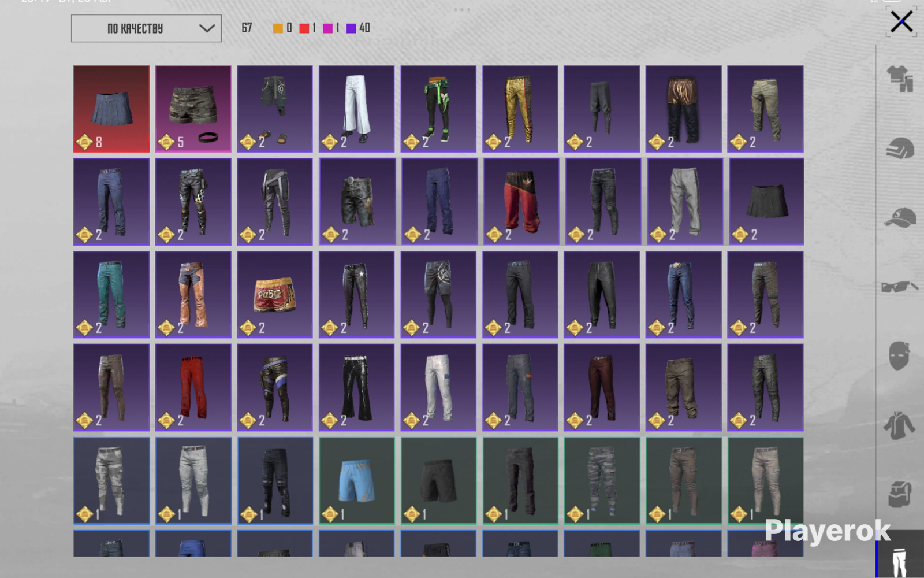Choose the green-framed plain black shorts

coord(438,481)
